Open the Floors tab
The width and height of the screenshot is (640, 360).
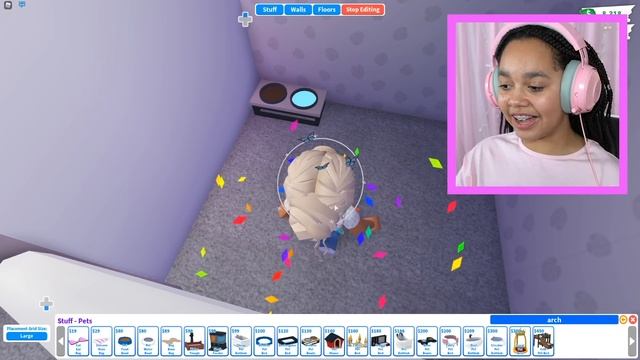[327, 10]
